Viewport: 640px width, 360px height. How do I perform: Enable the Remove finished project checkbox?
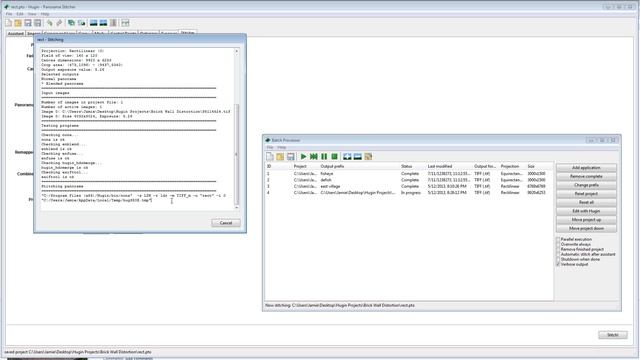pos(558,249)
